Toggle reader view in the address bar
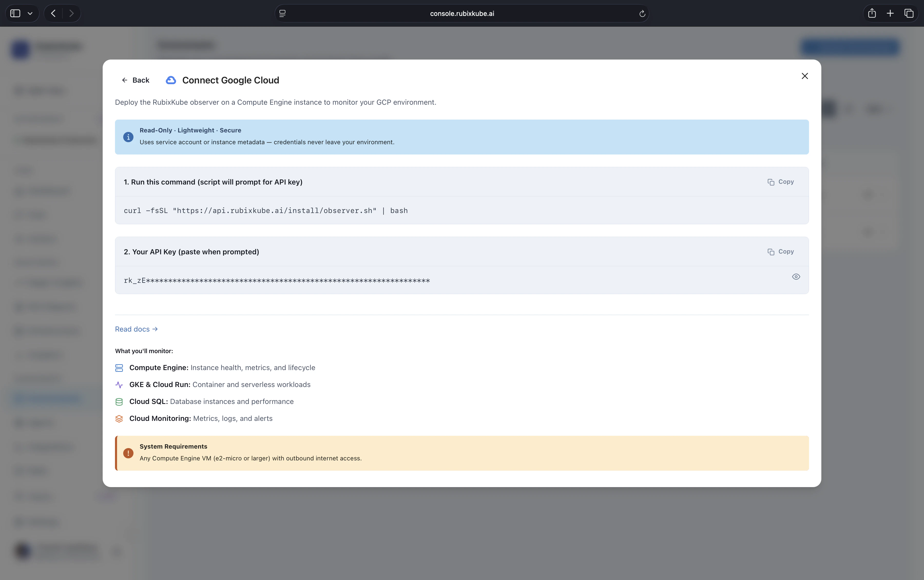924x580 pixels. tap(282, 13)
